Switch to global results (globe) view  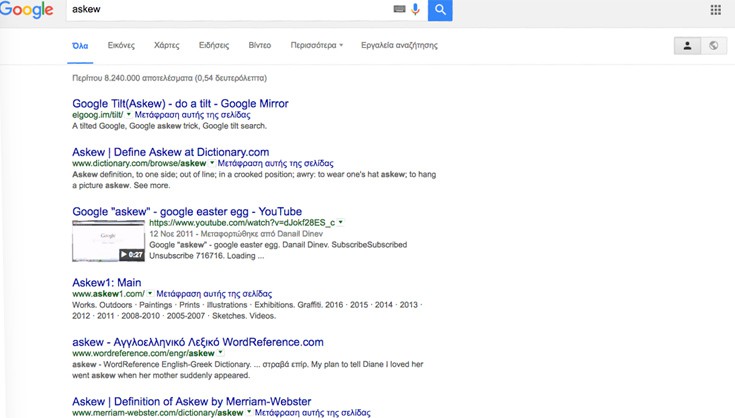pos(714,45)
